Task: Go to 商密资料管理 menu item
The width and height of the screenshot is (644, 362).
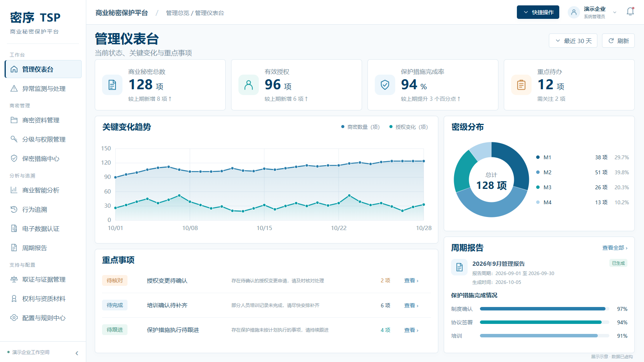Action: (x=43, y=120)
